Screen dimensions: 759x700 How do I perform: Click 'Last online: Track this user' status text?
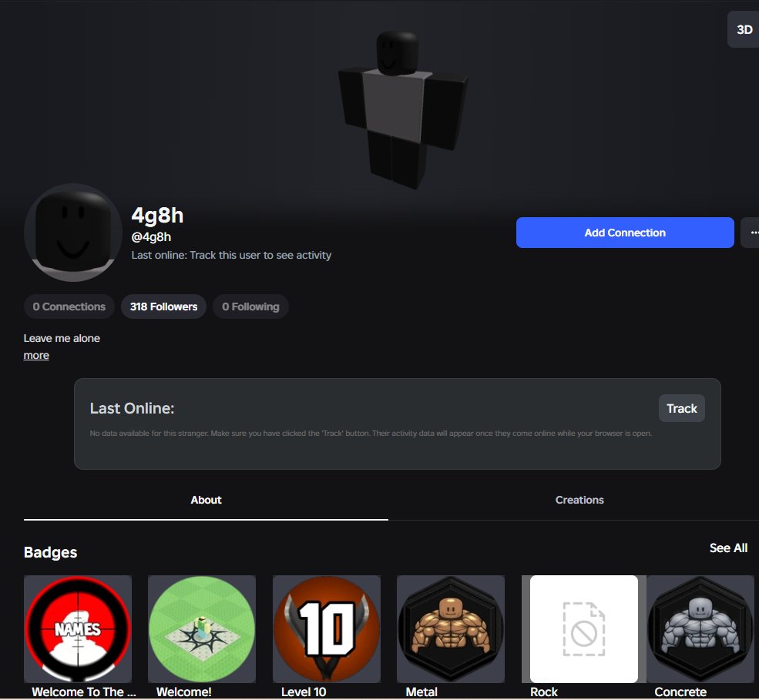click(x=231, y=256)
